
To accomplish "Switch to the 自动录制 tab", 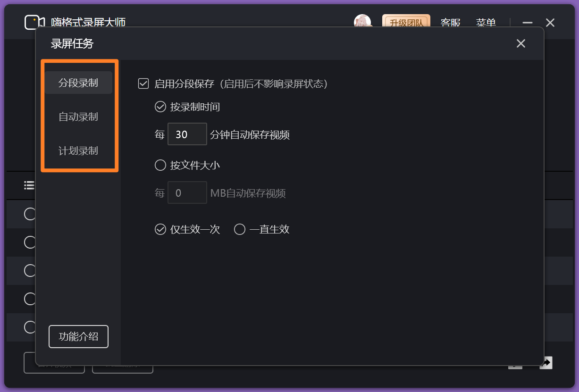I will (78, 117).
